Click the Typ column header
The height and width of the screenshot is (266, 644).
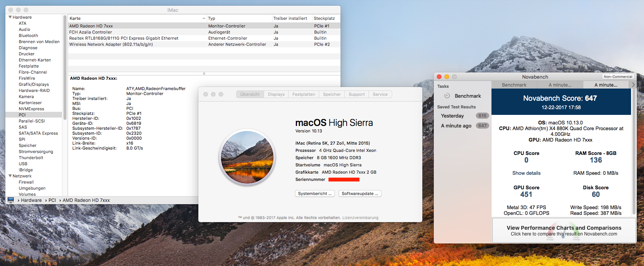pyautogui.click(x=239, y=18)
